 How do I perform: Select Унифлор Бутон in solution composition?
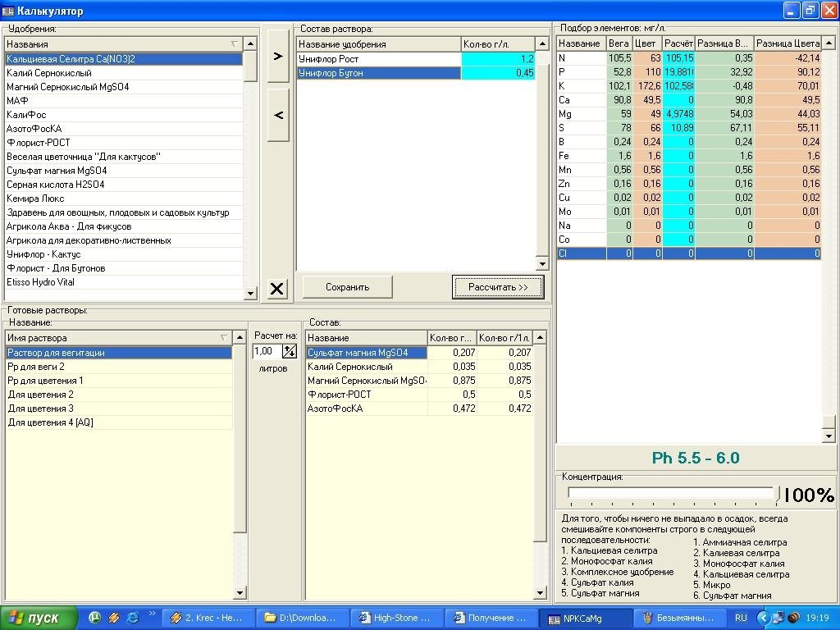point(379,73)
